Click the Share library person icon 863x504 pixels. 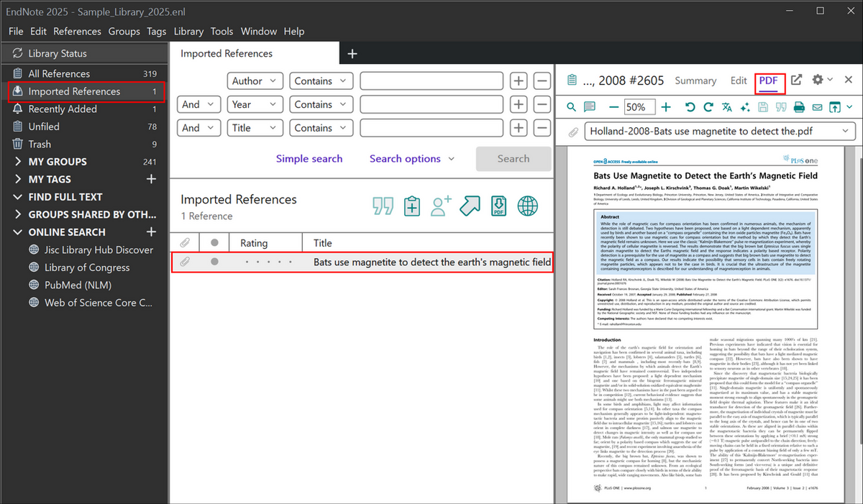440,206
